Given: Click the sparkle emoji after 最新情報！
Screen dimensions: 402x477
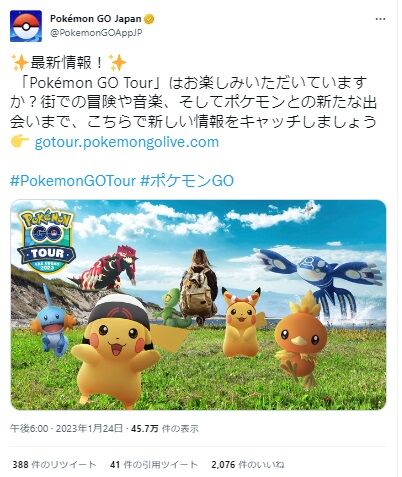Looking at the screenshot, I should (x=118, y=63).
